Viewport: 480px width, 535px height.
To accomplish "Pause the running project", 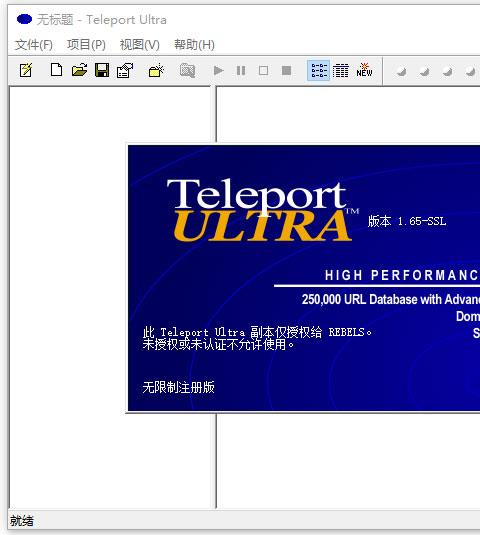I will (241, 71).
